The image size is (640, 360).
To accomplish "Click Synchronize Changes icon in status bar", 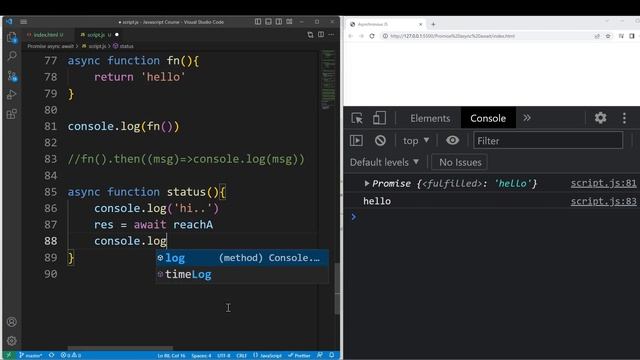I will tap(51, 355).
